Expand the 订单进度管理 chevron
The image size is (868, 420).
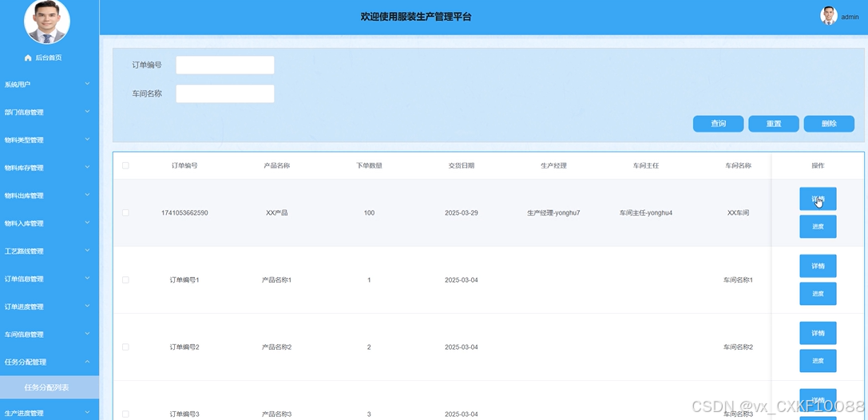(88, 306)
